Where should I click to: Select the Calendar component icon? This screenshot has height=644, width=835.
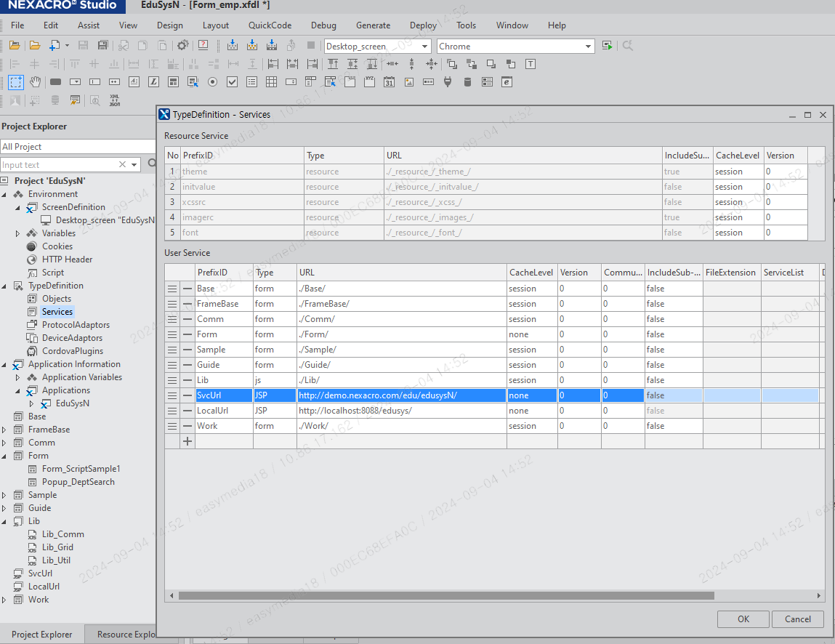[389, 82]
